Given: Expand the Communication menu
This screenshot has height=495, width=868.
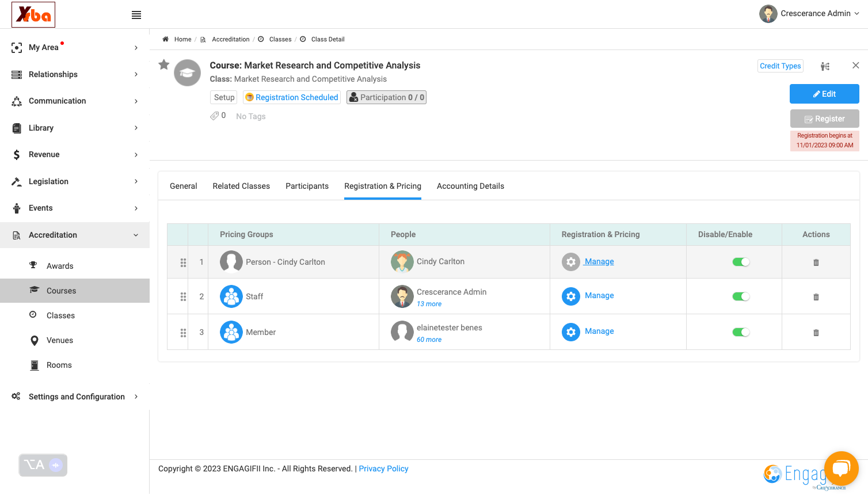Looking at the screenshot, I should click(x=75, y=101).
